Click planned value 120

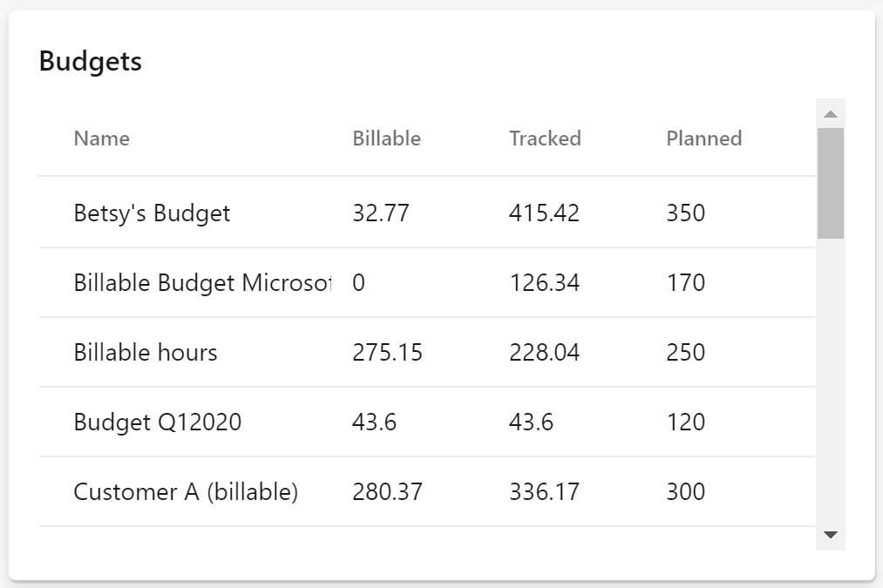click(686, 422)
